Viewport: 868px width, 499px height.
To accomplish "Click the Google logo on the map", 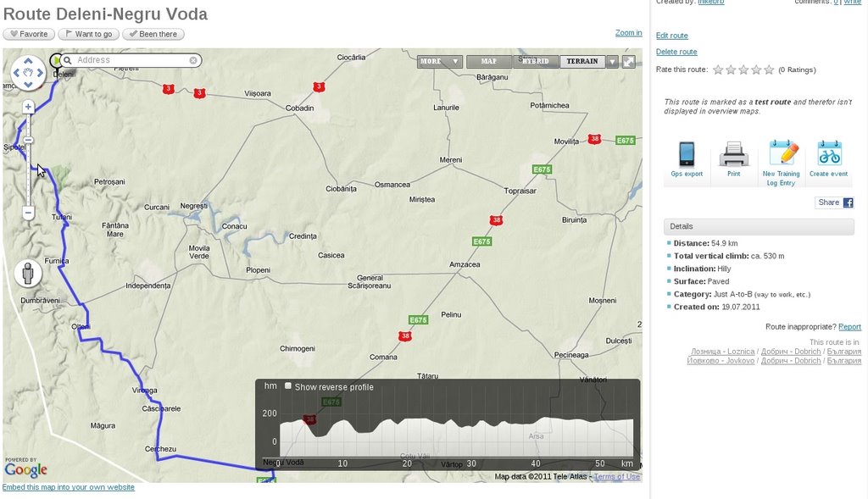I will point(25,469).
